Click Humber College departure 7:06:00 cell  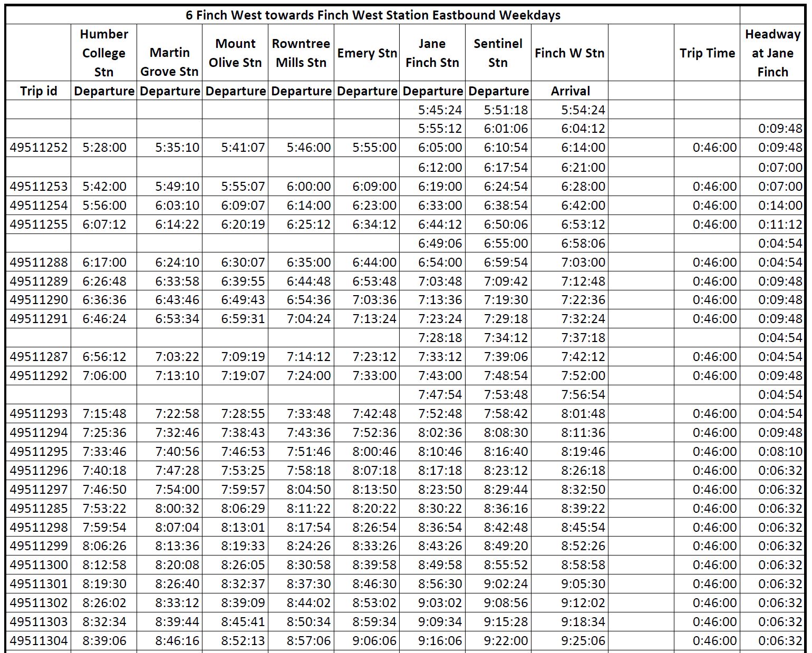click(x=104, y=376)
